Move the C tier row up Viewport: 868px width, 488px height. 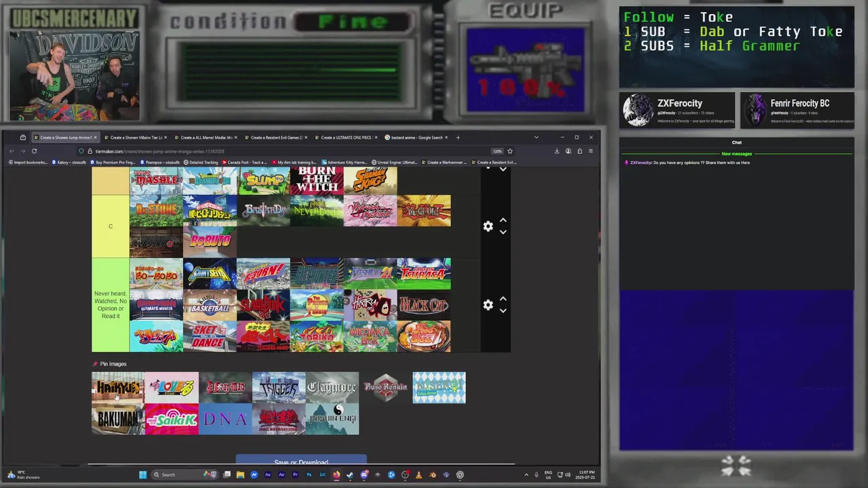click(x=503, y=221)
